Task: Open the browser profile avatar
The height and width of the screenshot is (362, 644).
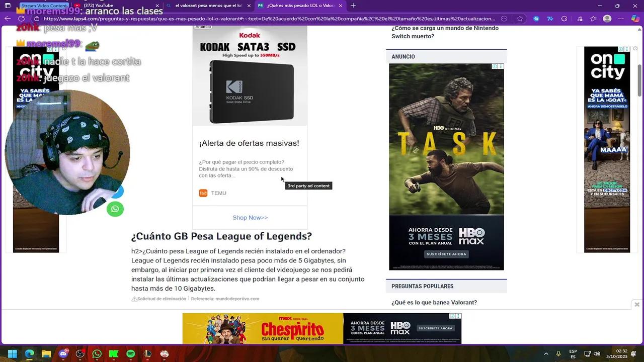Action: [607, 19]
